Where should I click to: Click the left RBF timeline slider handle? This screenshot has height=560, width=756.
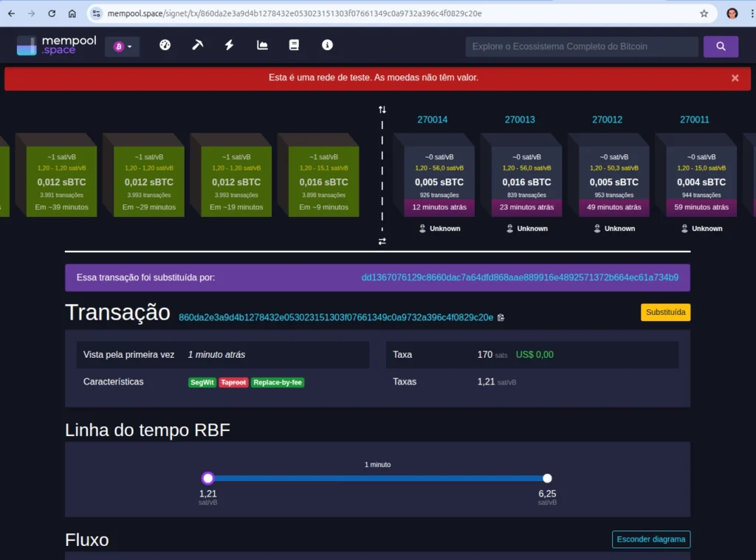pyautogui.click(x=207, y=477)
